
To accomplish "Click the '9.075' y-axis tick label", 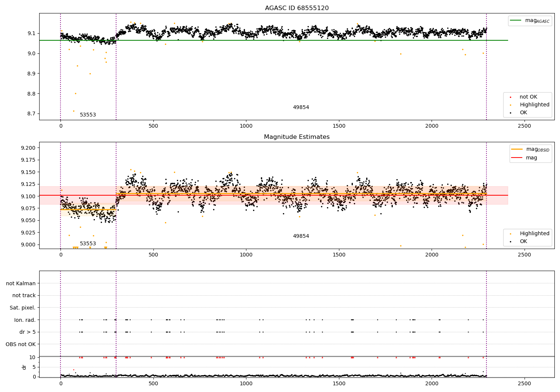I will [28, 208].
